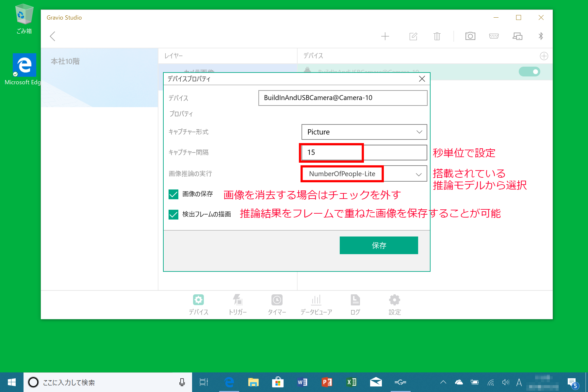Click the taskbar search box
Image resolution: width=588 pixels, height=392 pixels.
[108, 382]
